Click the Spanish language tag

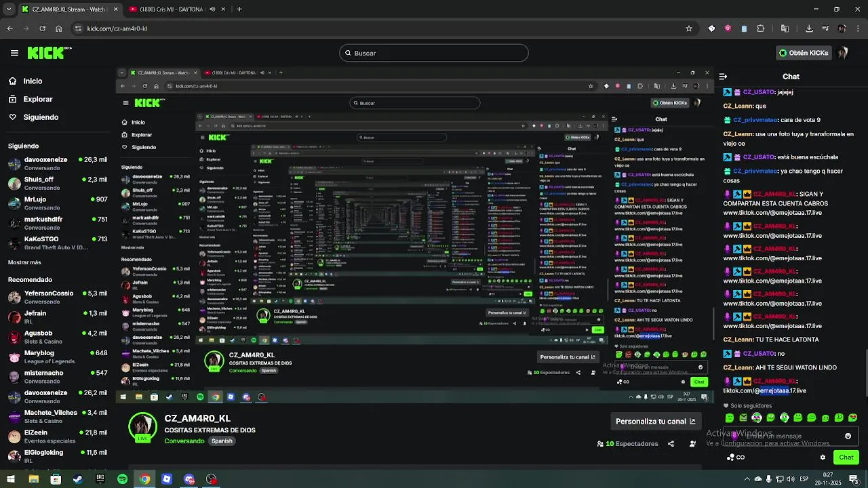(x=222, y=441)
